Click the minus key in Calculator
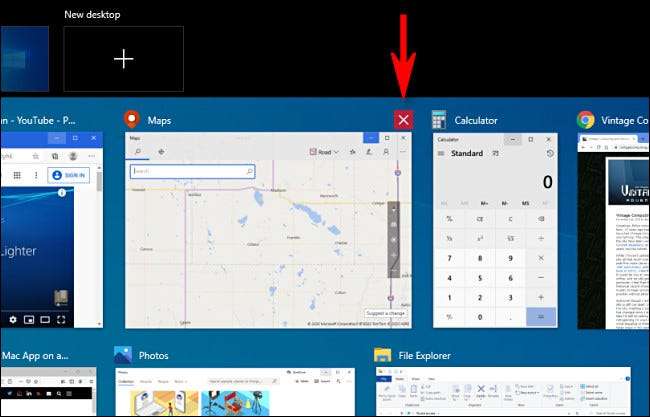 (x=541, y=278)
